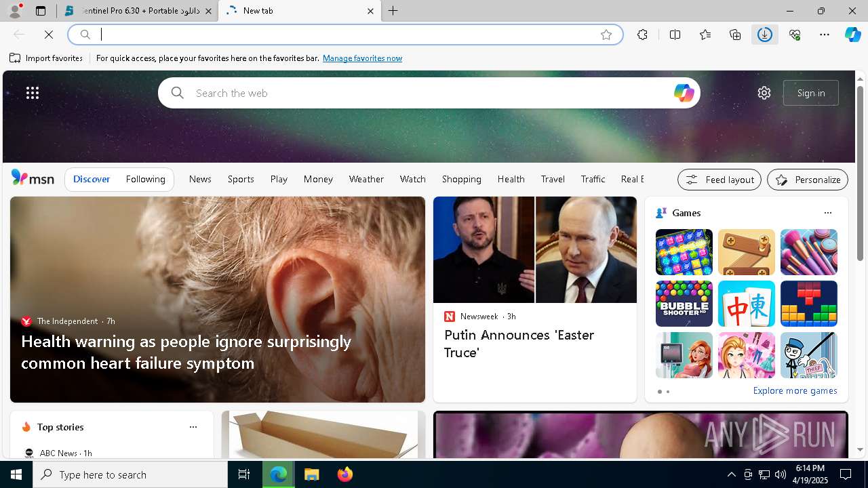The image size is (868, 488).
Task: Open the Shopping category
Action: tap(462, 179)
